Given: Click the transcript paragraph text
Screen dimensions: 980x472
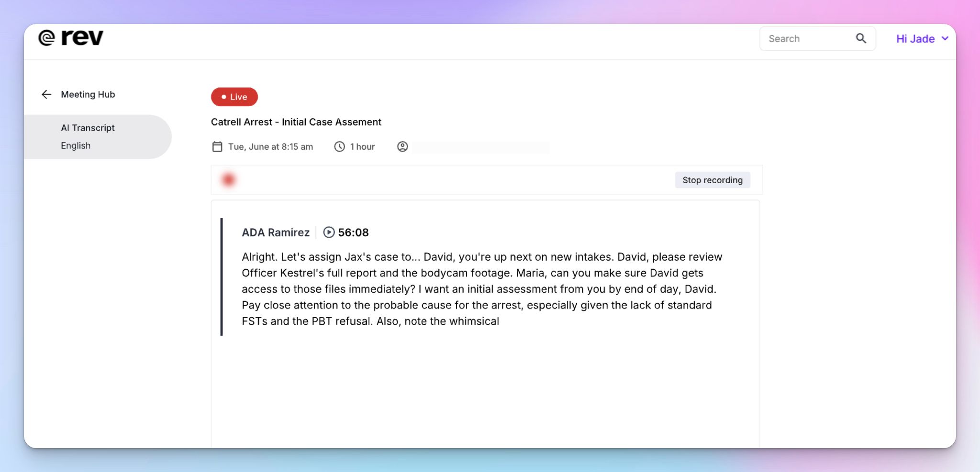Looking at the screenshot, I should click(482, 289).
